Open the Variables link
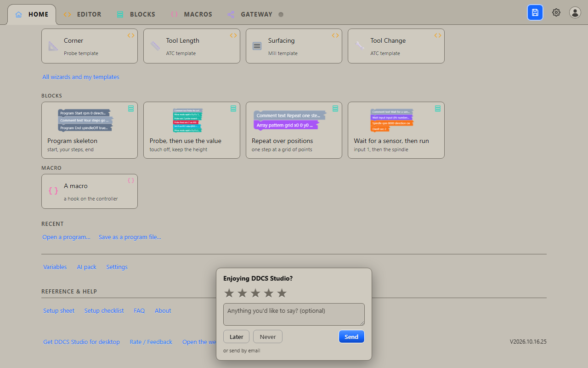The width and height of the screenshot is (588, 368). point(55,267)
